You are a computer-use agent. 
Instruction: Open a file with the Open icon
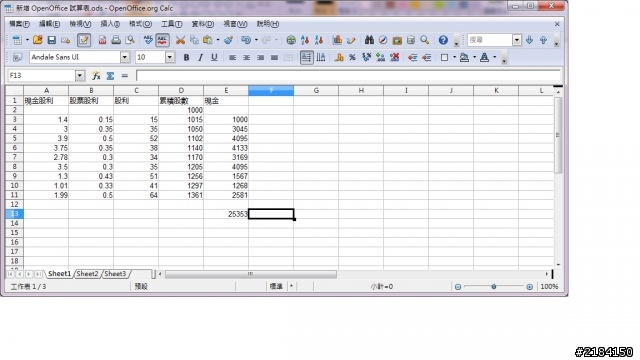pyautogui.click(x=38, y=40)
